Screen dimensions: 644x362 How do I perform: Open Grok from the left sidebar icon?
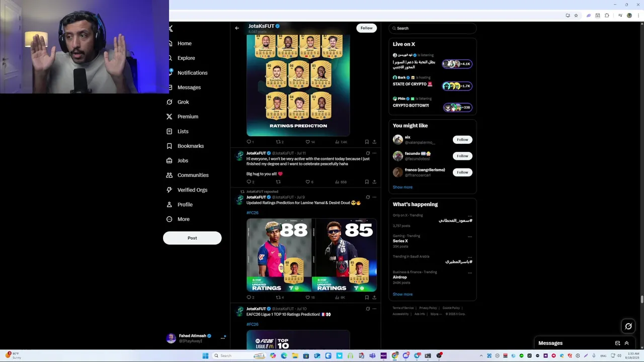[x=170, y=102]
